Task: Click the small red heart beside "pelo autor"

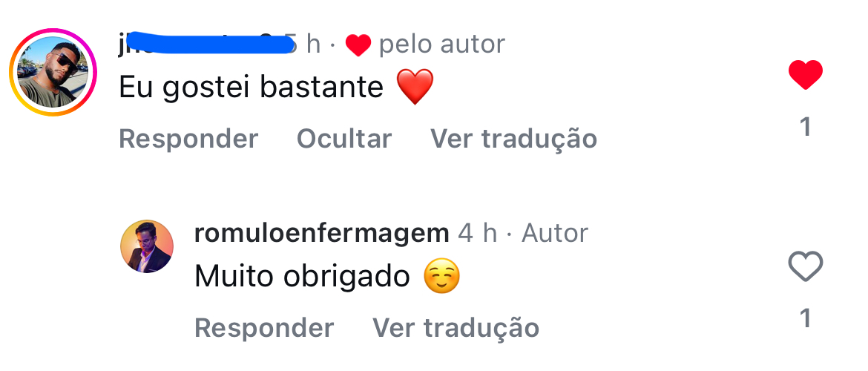Action: pos(358,45)
